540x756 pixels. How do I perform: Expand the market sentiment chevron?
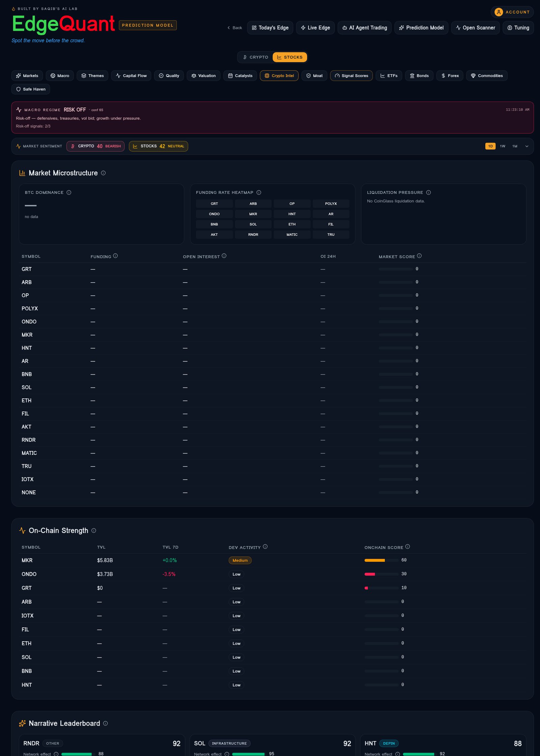pos(527,146)
